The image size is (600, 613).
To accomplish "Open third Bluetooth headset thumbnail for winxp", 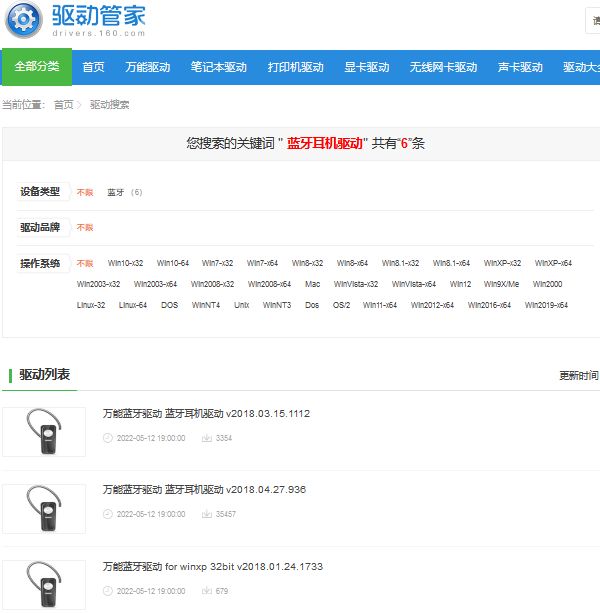I will [x=44, y=585].
